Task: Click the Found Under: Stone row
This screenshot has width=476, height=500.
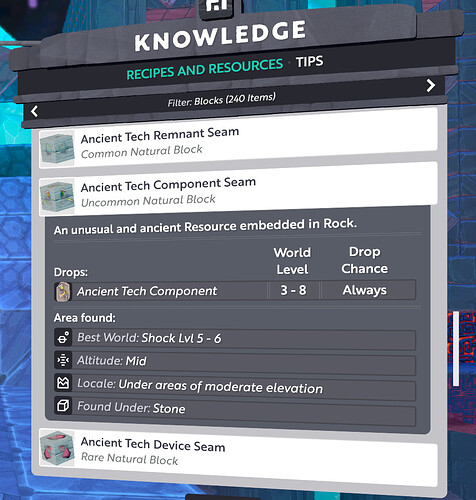Action: tap(235, 410)
